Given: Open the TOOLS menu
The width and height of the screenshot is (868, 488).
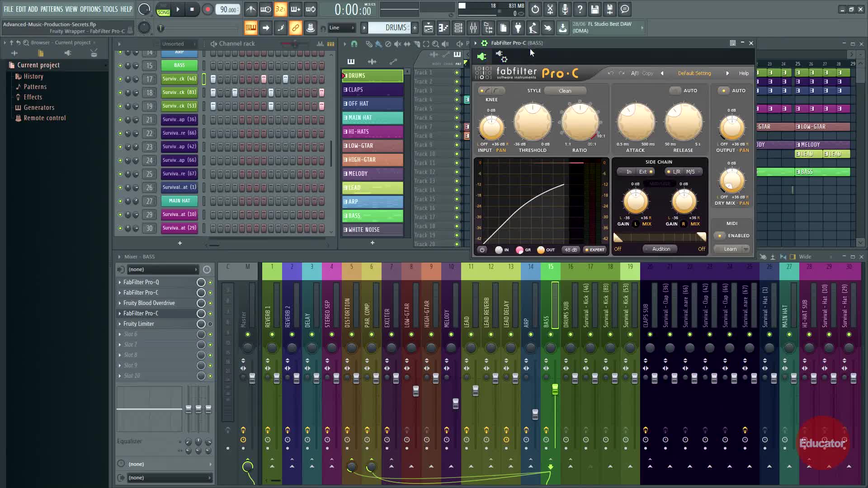Looking at the screenshot, I should pyautogui.click(x=110, y=9).
